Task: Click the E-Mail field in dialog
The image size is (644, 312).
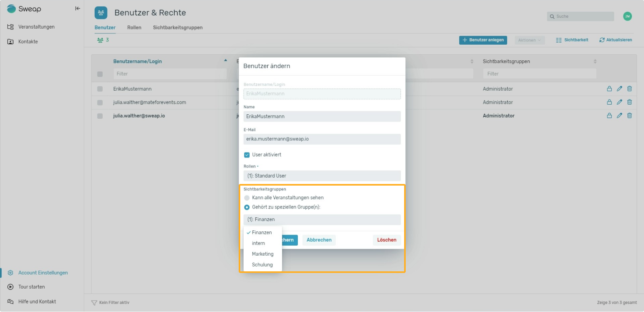Action: (x=322, y=139)
